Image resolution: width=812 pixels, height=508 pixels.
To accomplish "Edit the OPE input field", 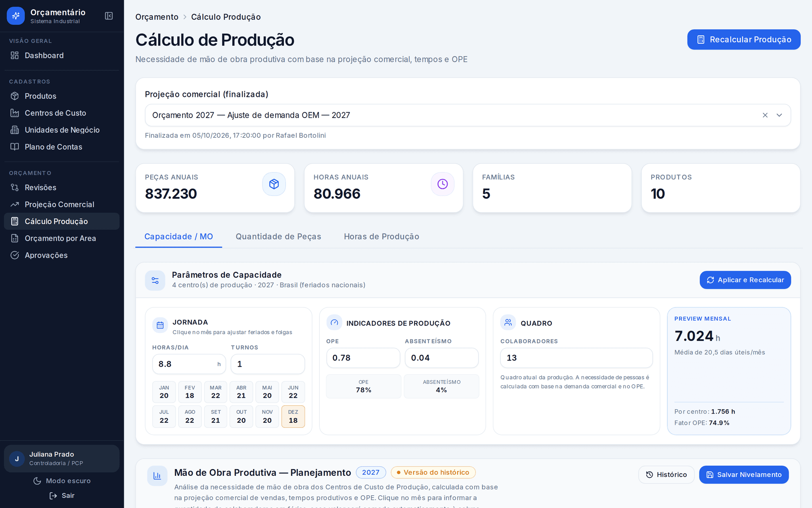I will tap(363, 358).
